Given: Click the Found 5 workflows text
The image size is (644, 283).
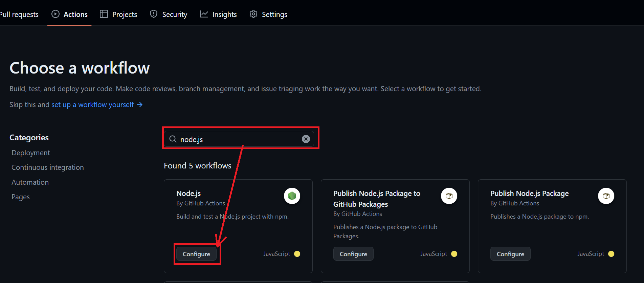Looking at the screenshot, I should pyautogui.click(x=198, y=166).
